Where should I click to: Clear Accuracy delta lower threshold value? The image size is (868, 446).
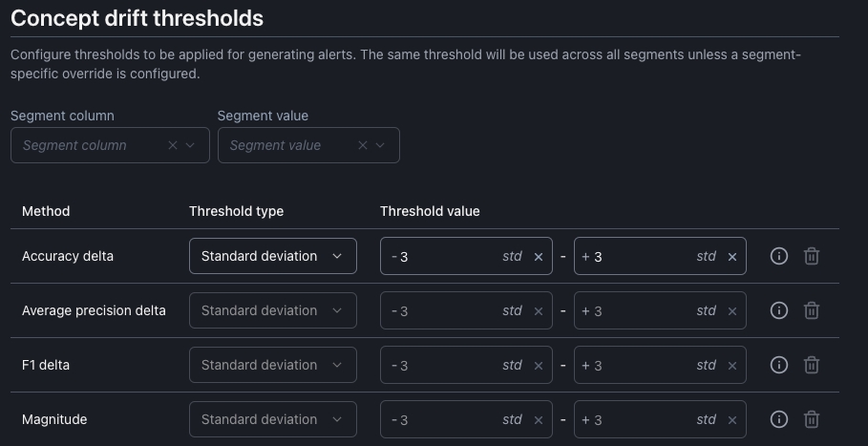pos(538,256)
